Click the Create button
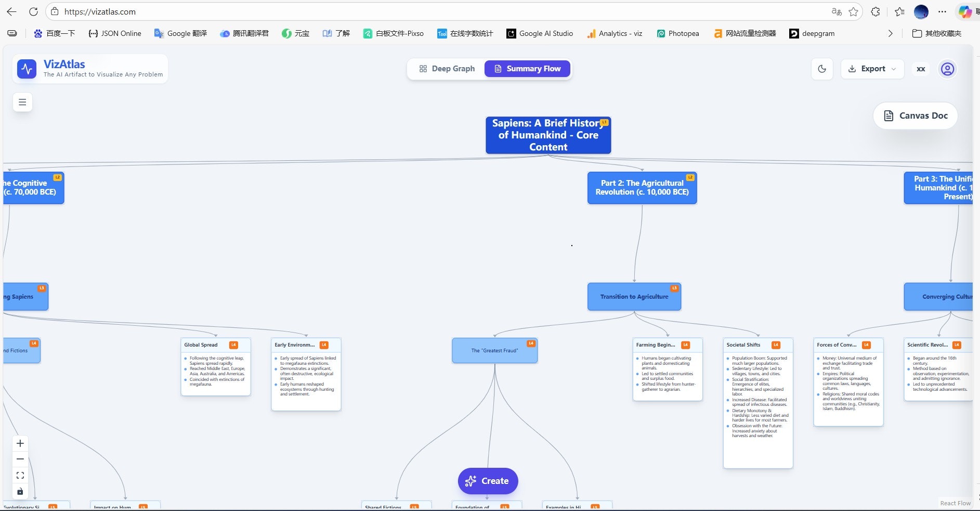Screen dimensions: 980x511 pos(487,481)
